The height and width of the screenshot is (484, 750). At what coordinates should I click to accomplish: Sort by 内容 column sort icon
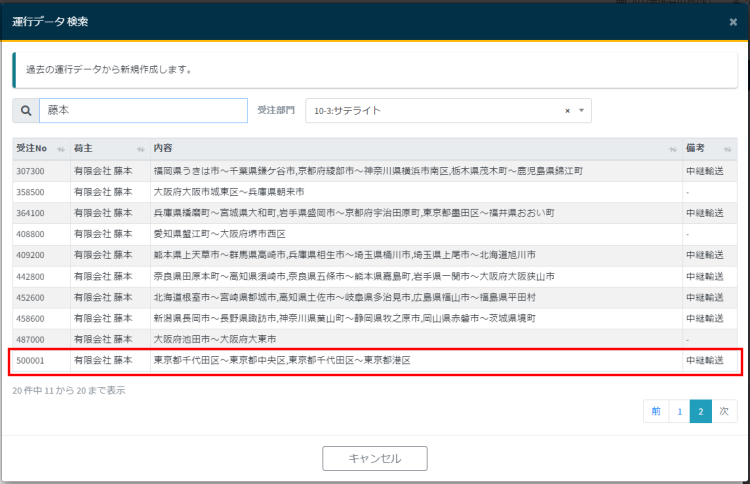click(672, 148)
